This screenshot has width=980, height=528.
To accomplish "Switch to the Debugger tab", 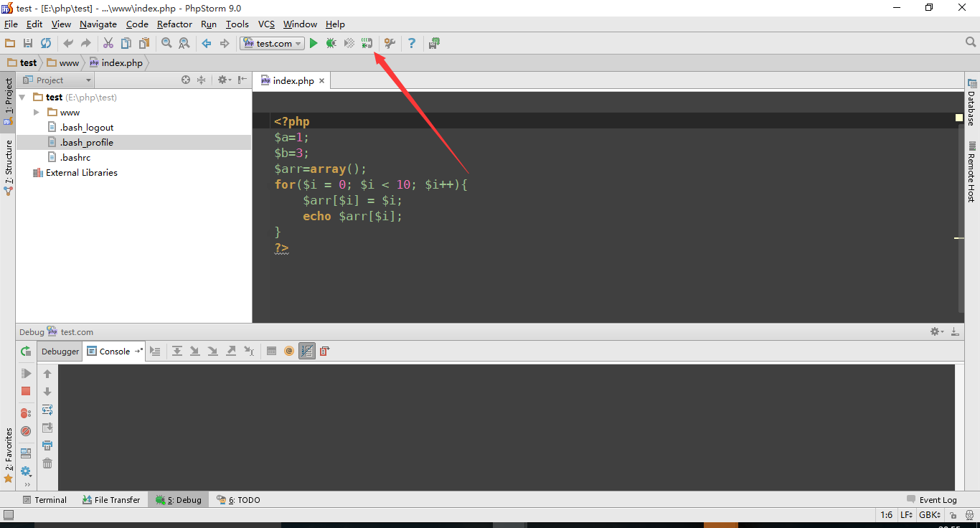I will click(x=60, y=351).
